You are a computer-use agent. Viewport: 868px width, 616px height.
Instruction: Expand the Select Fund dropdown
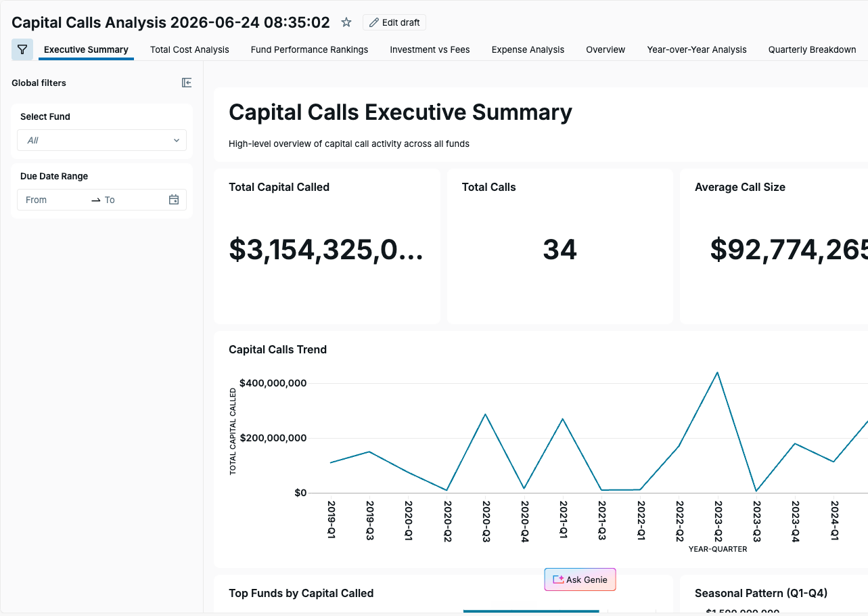[101, 140]
